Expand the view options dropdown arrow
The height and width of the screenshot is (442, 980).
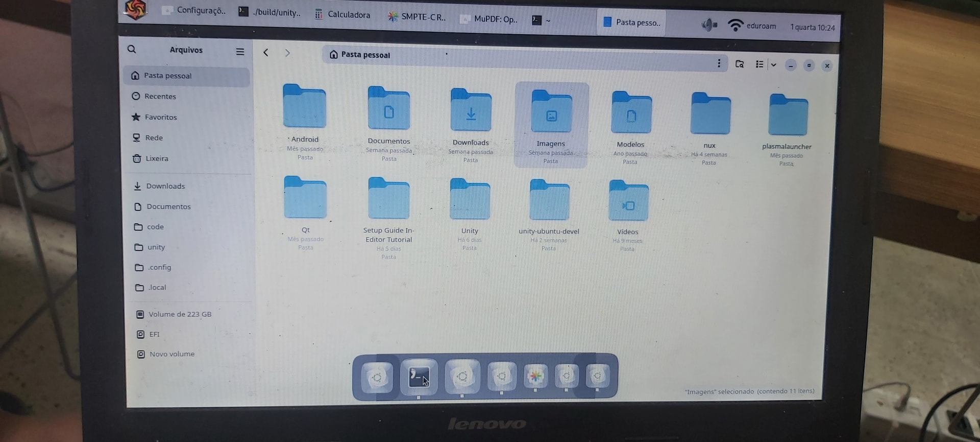[774, 65]
